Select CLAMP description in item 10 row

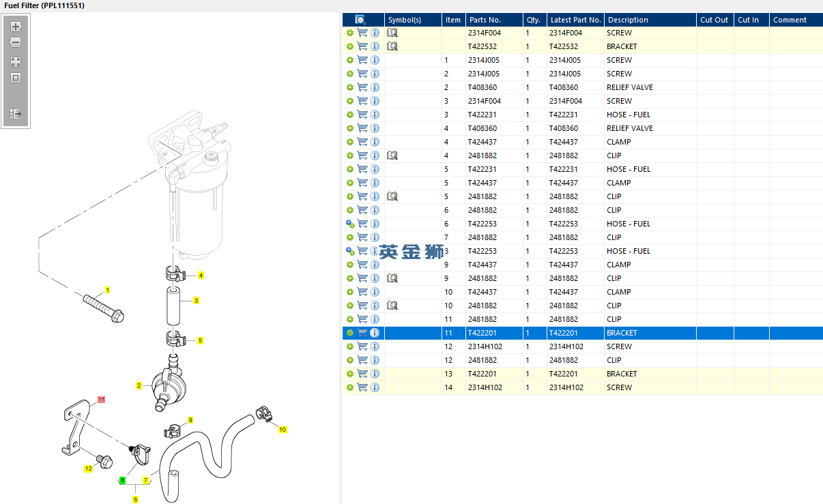[619, 292]
